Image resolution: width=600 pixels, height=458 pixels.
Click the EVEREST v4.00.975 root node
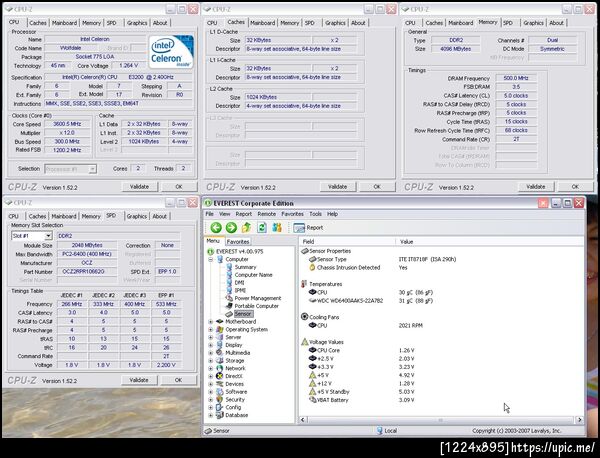(240, 251)
